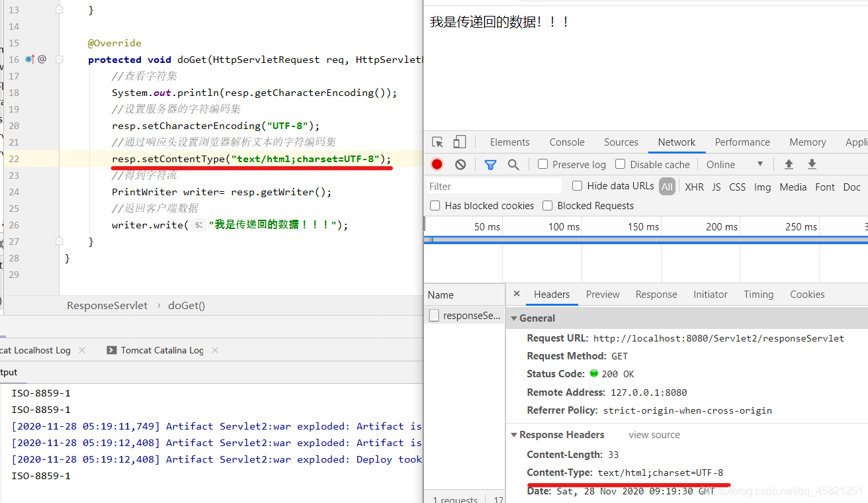Screen dimensions: 868x503
Task: Focus the network Filter input field
Action: (493, 187)
